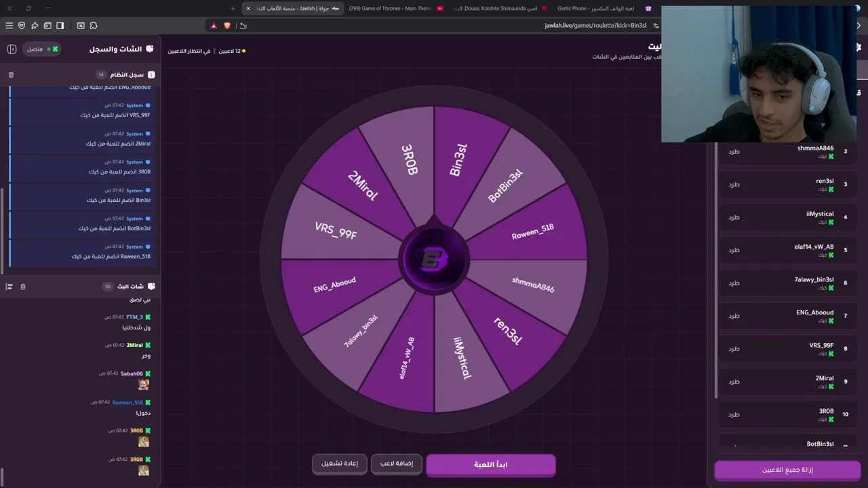This screenshot has height=488, width=868.
Task: Click إزالة جميع اللاعبين remove all players
Action: click(787, 470)
